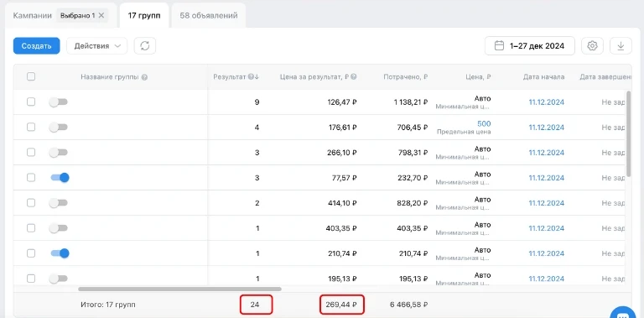This screenshot has width=644, height=318.
Task: Click the 500 Предельная цена link
Action: pos(484,123)
